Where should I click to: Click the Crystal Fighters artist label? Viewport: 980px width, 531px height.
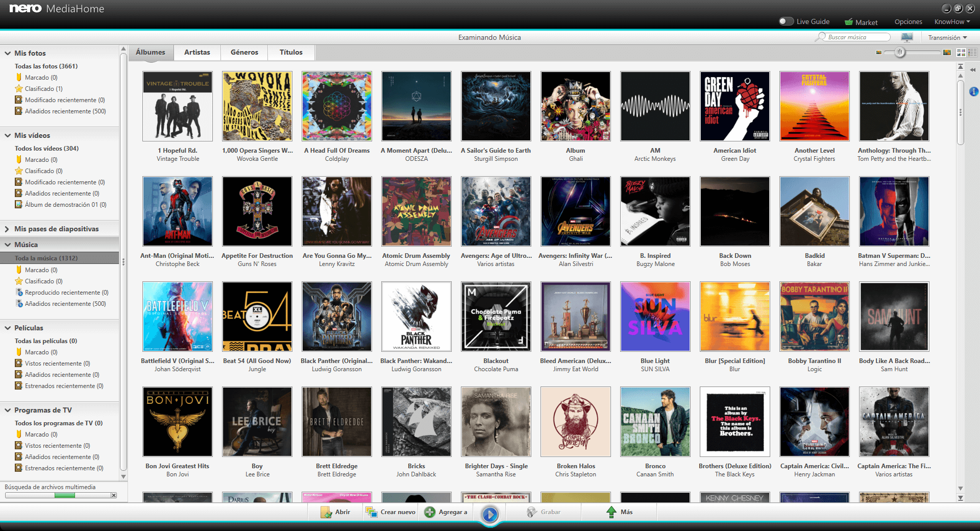[815, 159]
